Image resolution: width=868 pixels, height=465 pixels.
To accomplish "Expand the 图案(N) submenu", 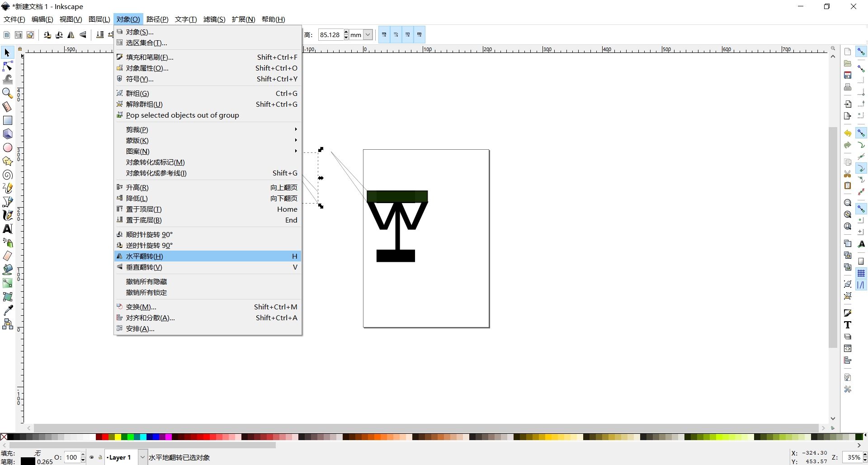I will pyautogui.click(x=208, y=151).
